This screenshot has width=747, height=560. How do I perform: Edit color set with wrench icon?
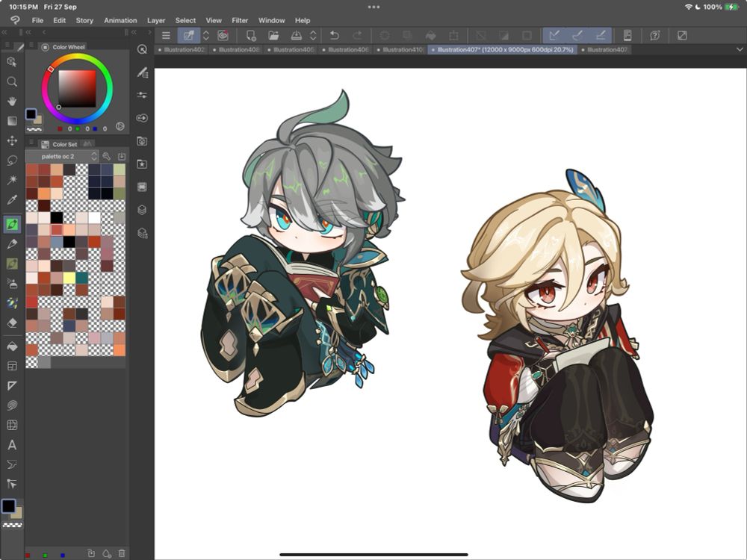pos(107,156)
